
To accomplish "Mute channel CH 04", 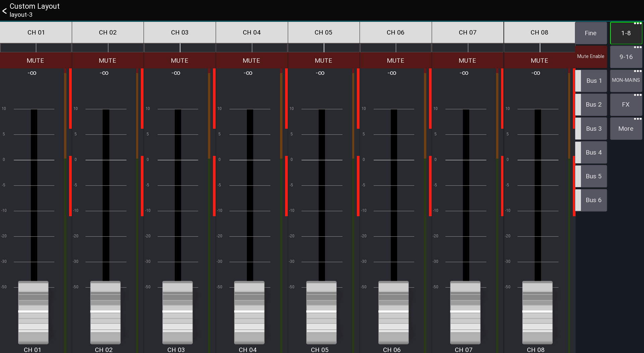I will (x=252, y=60).
